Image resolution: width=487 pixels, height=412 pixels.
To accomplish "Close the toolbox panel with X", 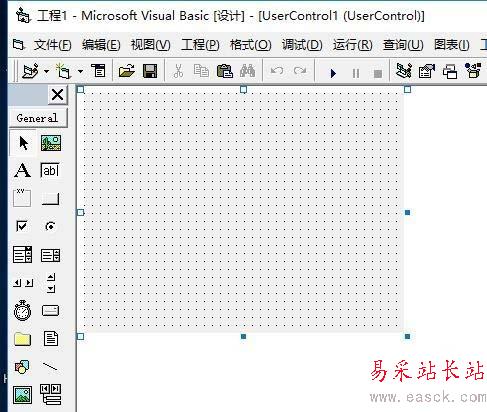I will click(58, 95).
